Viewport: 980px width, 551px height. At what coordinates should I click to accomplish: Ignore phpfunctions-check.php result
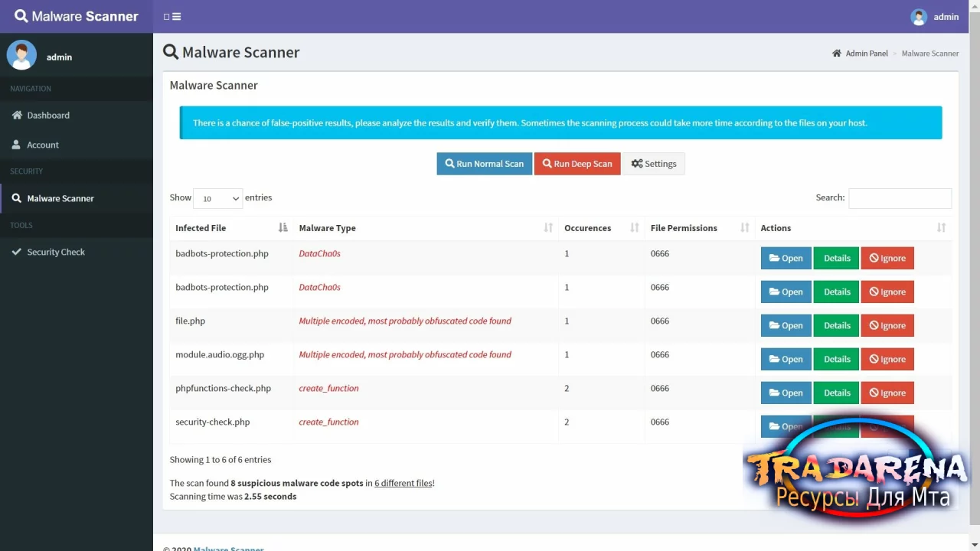pos(887,393)
